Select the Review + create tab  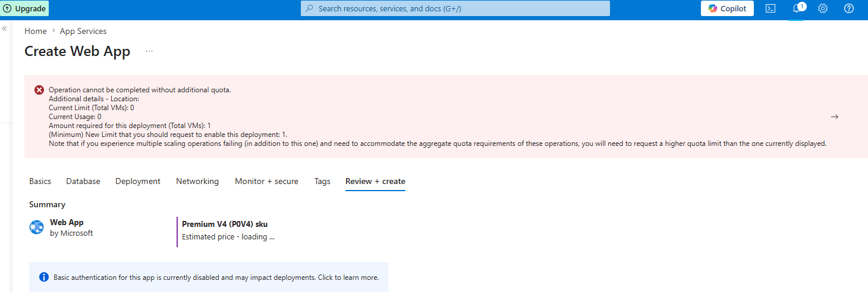click(375, 181)
